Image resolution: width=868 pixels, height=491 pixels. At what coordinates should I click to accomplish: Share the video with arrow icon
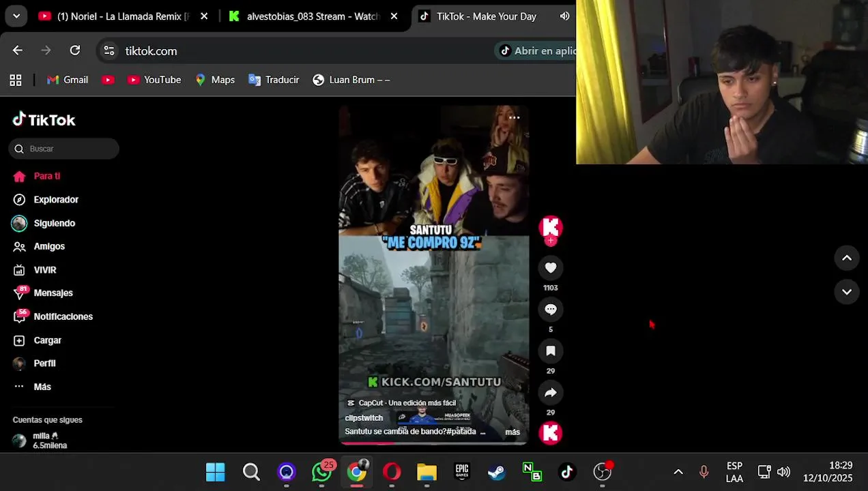pos(551,393)
